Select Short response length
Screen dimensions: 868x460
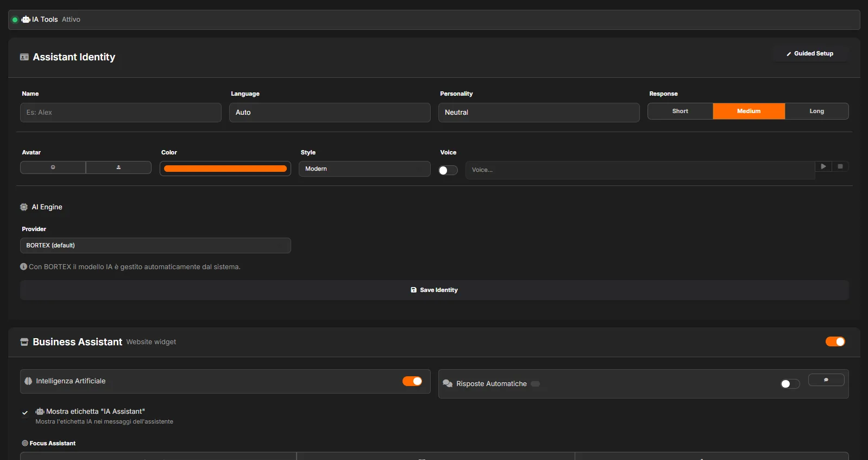[x=680, y=111]
